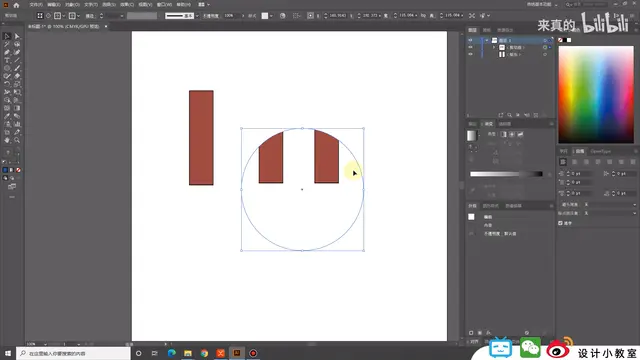The height and width of the screenshot is (360, 640).
Task: Select the Hand tool
Action: coord(7,140)
